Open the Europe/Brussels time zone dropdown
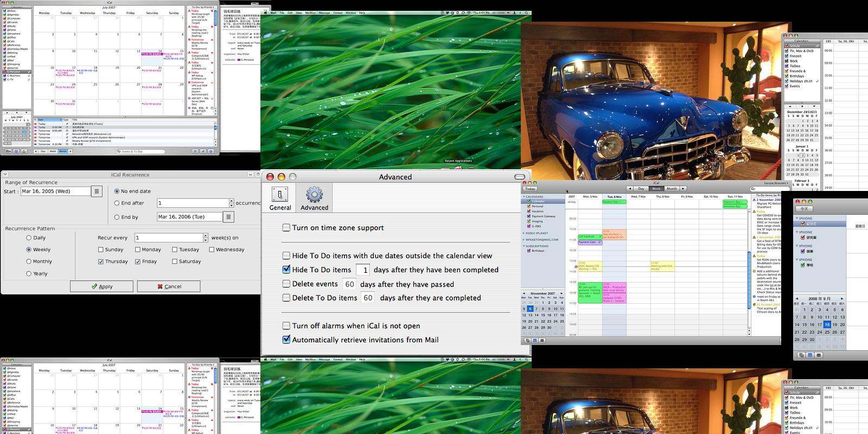This screenshot has width=868, height=434. coord(776,183)
